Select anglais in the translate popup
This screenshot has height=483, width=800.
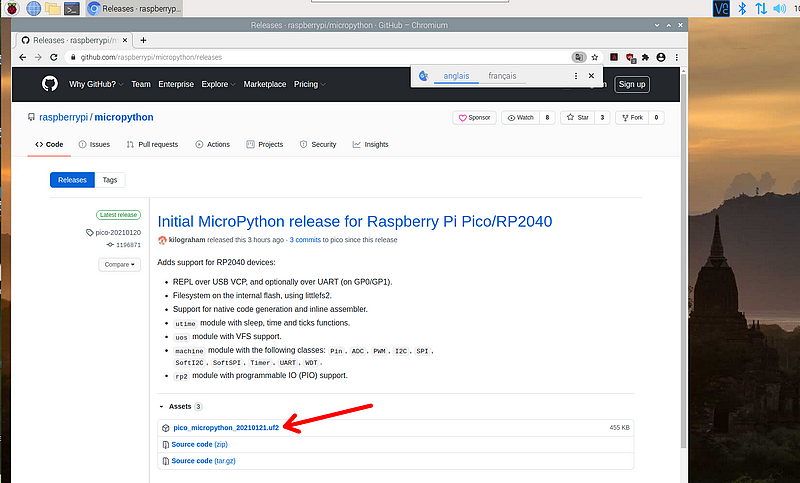point(456,75)
